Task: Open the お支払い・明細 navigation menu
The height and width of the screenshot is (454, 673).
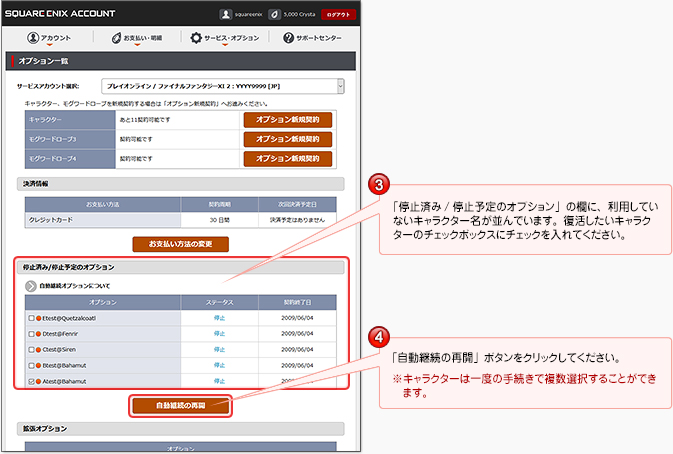Action: [137, 38]
